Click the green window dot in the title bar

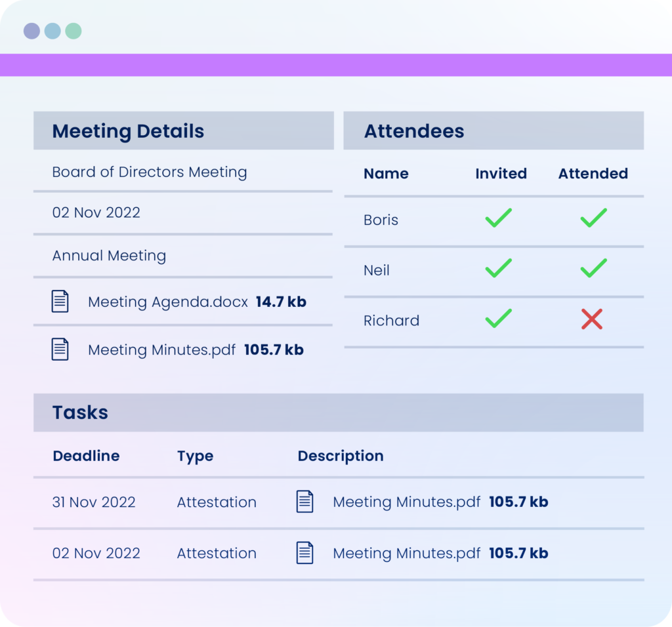click(x=73, y=31)
